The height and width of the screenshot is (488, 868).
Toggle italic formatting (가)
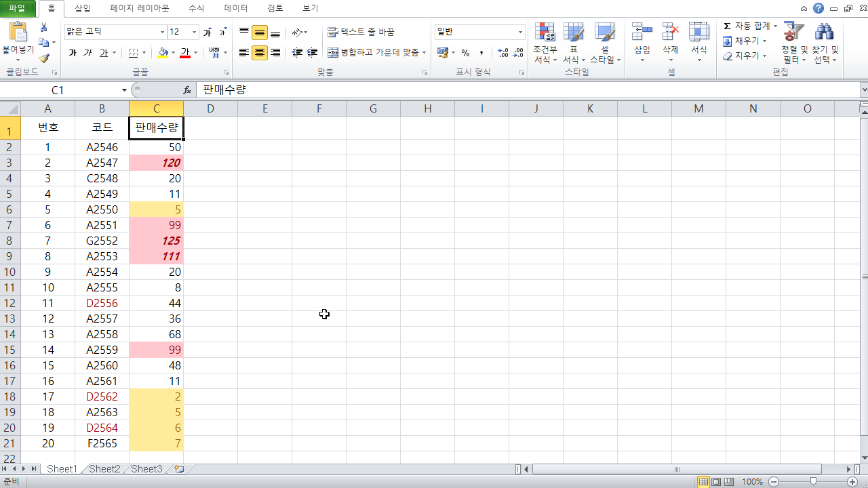tap(87, 53)
